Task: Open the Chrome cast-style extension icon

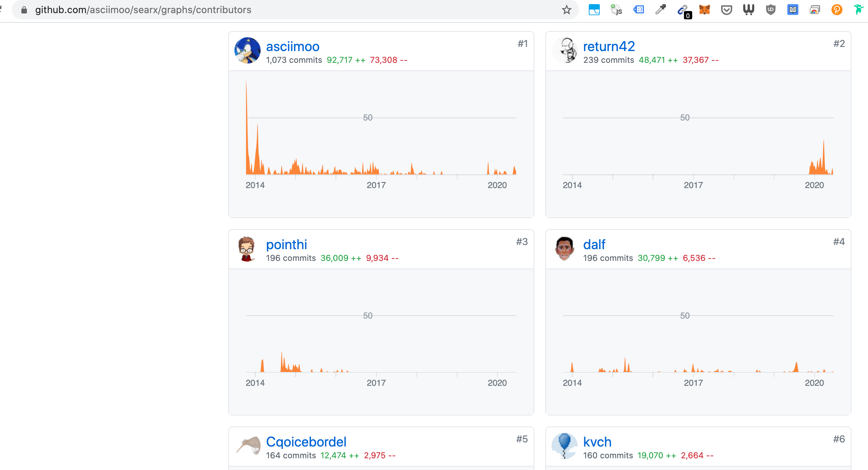Action: click(x=814, y=10)
